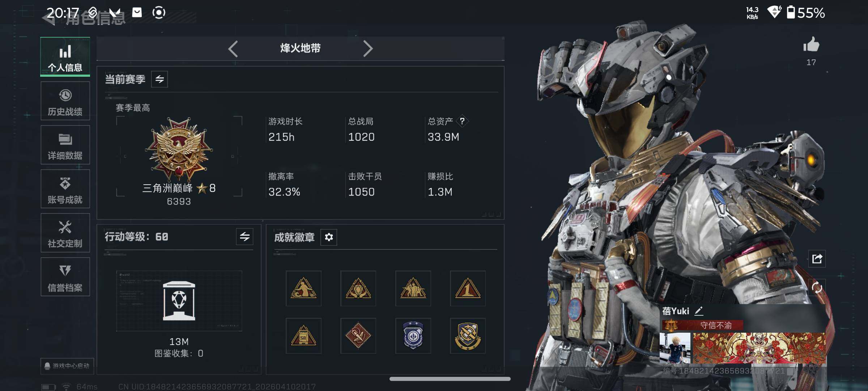Tap the thumbs-up like icon

tap(811, 45)
